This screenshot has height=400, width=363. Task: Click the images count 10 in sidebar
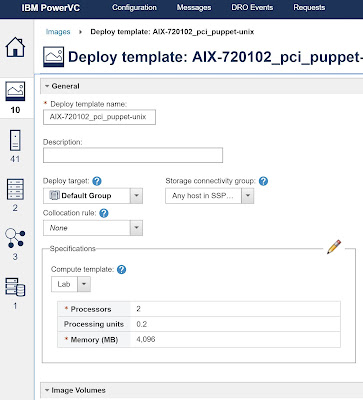coord(15,110)
